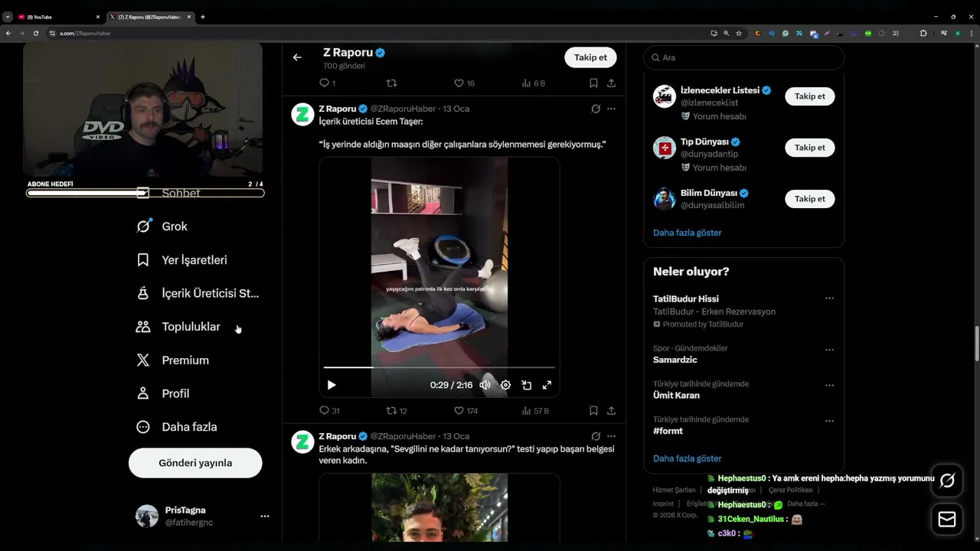Open more options on Ecem Taşer post
Image resolution: width=980 pixels, height=551 pixels.
(x=611, y=109)
